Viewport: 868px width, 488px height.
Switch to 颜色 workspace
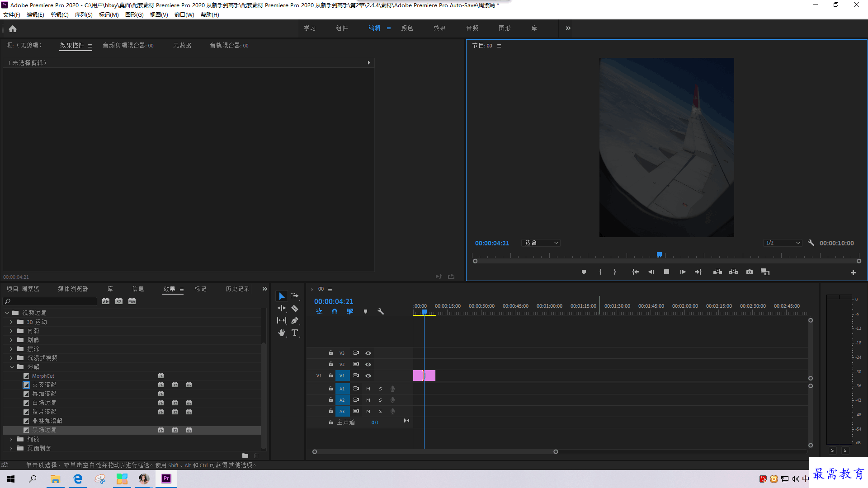407,28
